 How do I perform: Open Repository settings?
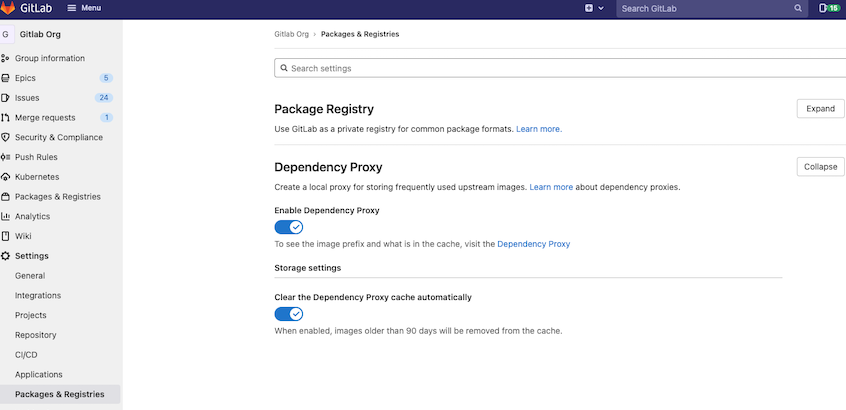click(x=36, y=335)
